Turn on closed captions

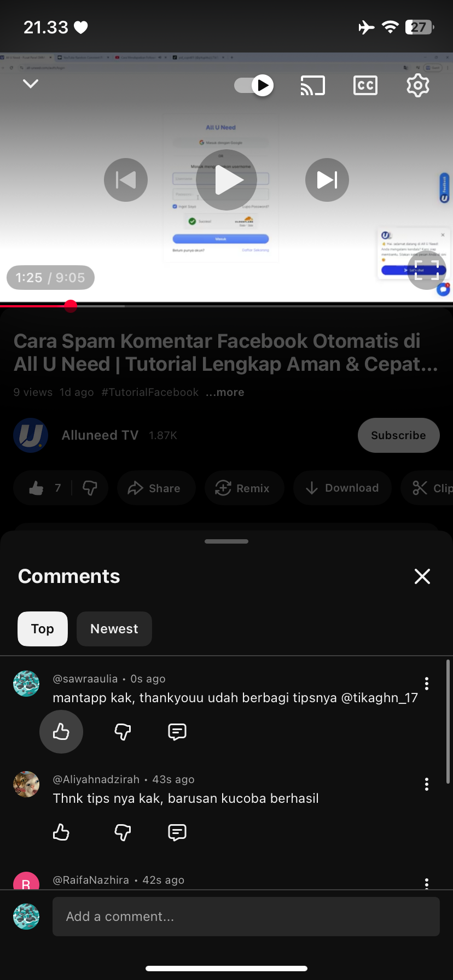(365, 85)
